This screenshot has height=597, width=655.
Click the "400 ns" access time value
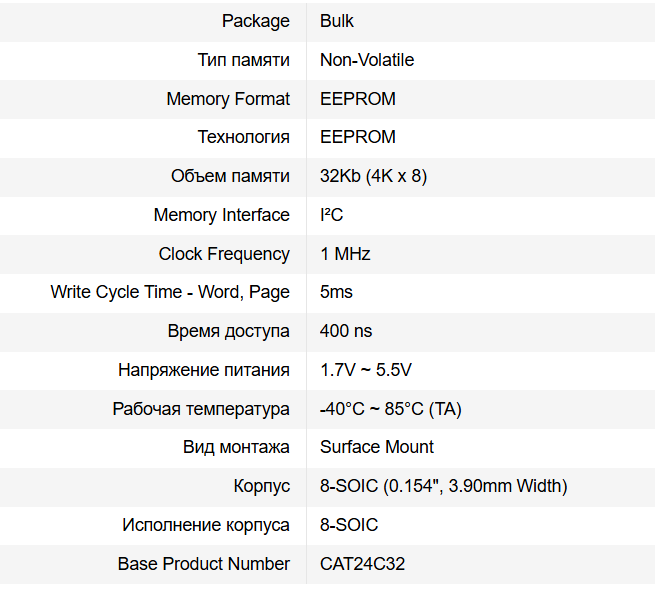tap(346, 331)
